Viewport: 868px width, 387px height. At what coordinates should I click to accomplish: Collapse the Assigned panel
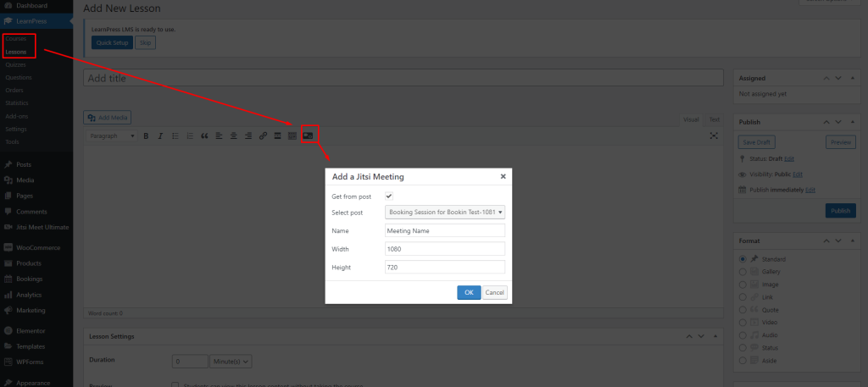(x=851, y=79)
